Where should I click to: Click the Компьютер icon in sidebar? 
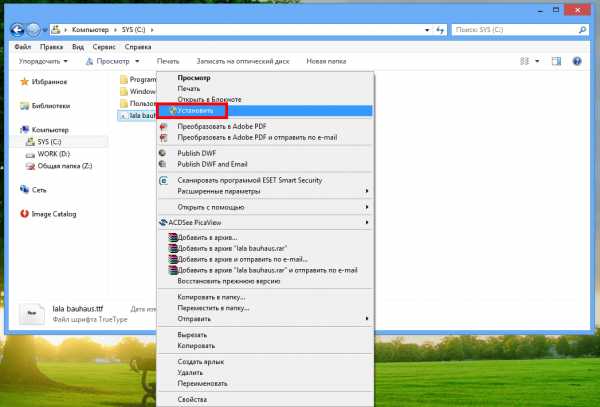(x=24, y=130)
